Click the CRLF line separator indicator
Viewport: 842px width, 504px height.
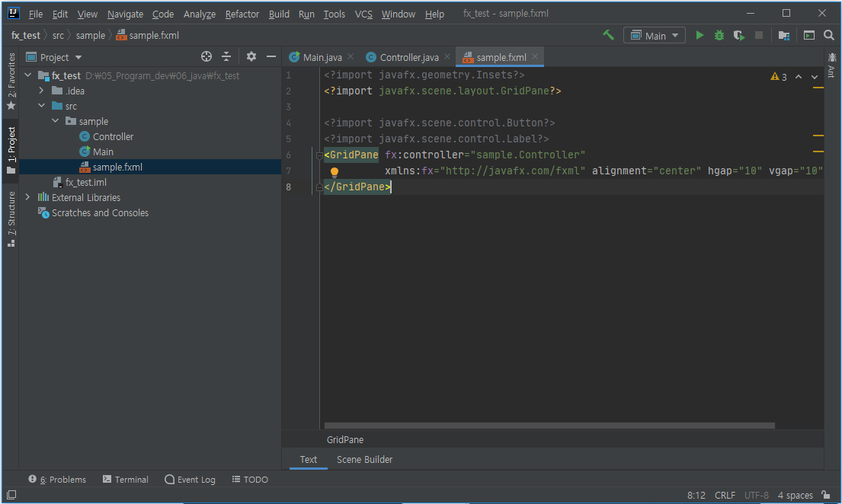click(x=725, y=495)
